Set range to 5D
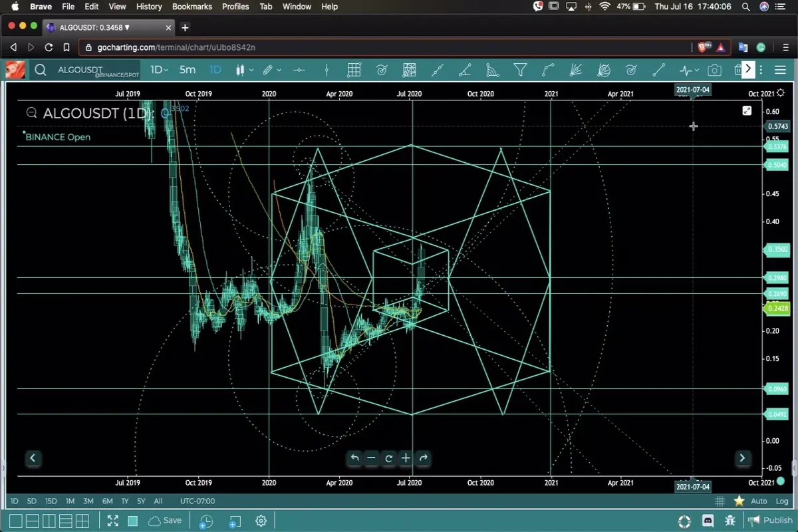The image size is (798, 532). [x=32, y=501]
